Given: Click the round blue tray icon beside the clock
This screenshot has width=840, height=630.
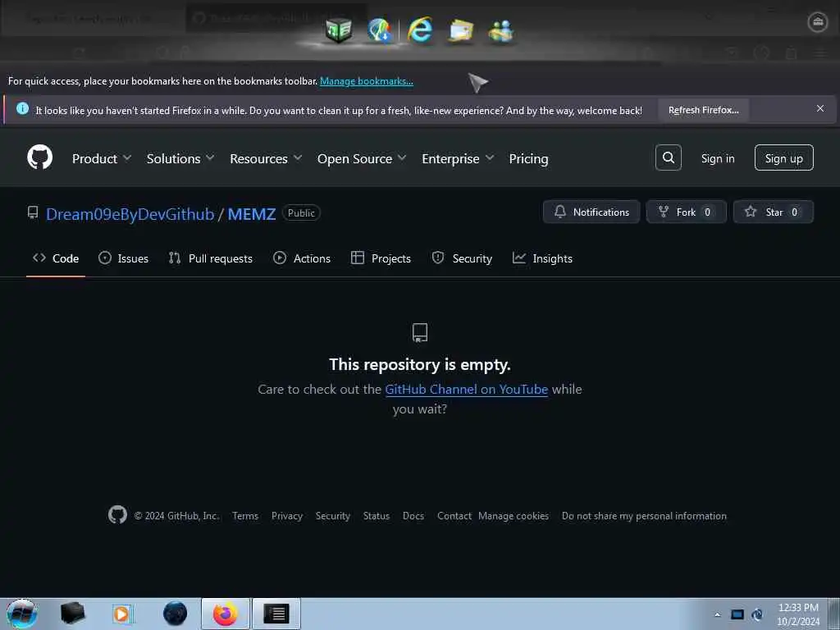Looking at the screenshot, I should 757,614.
